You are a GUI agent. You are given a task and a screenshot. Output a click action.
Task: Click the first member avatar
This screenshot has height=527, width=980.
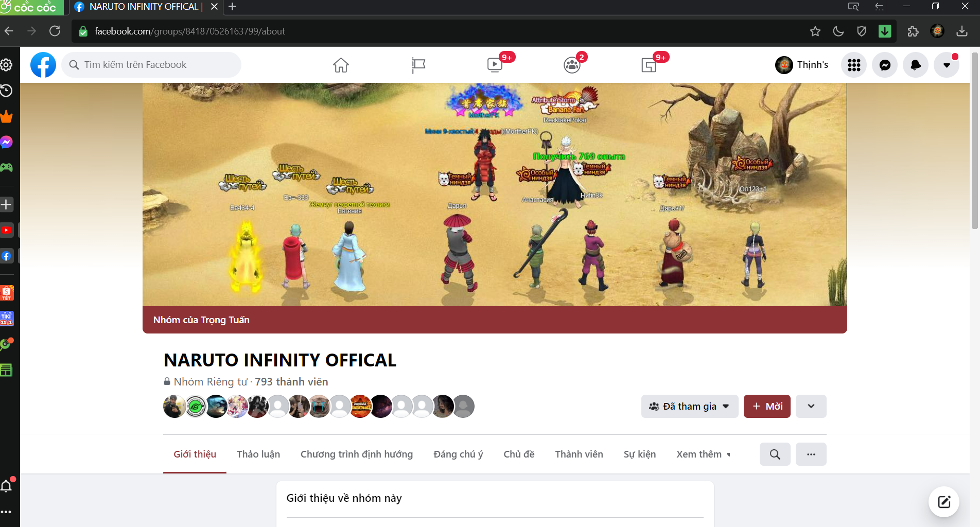tap(174, 407)
